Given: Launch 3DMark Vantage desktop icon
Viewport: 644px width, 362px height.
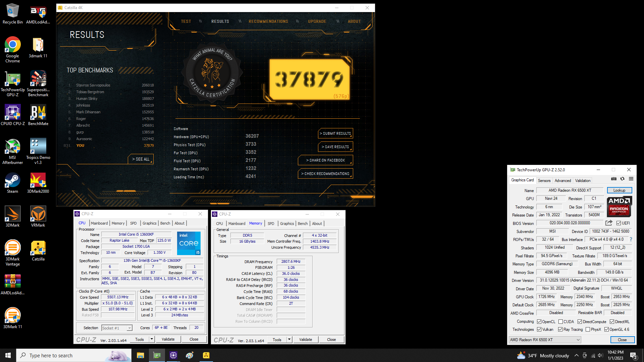Looking at the screenshot, I should pyautogui.click(x=12, y=253).
